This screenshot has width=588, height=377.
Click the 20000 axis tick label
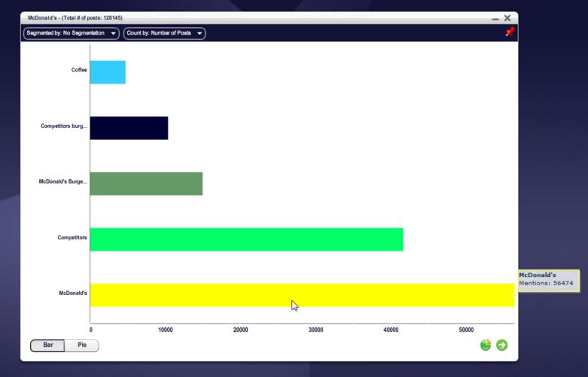pos(240,330)
